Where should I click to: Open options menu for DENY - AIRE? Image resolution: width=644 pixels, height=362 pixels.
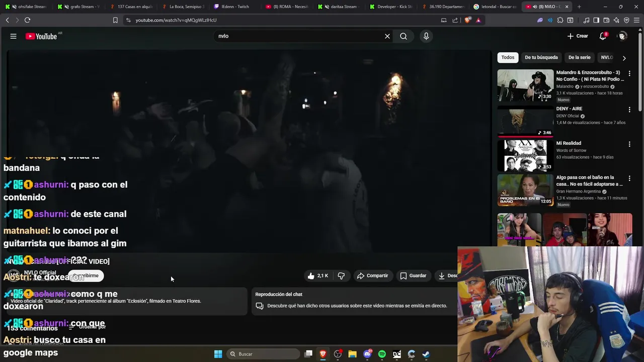click(x=629, y=110)
